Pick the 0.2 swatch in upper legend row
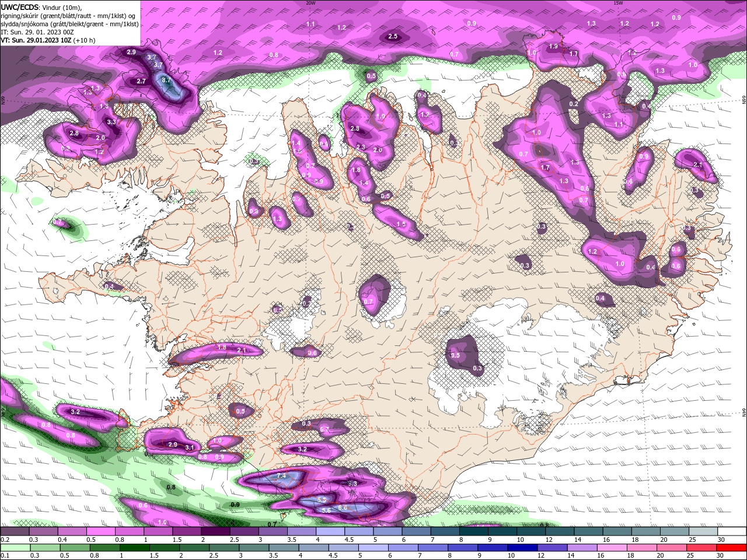747x560 pixels. point(15,531)
